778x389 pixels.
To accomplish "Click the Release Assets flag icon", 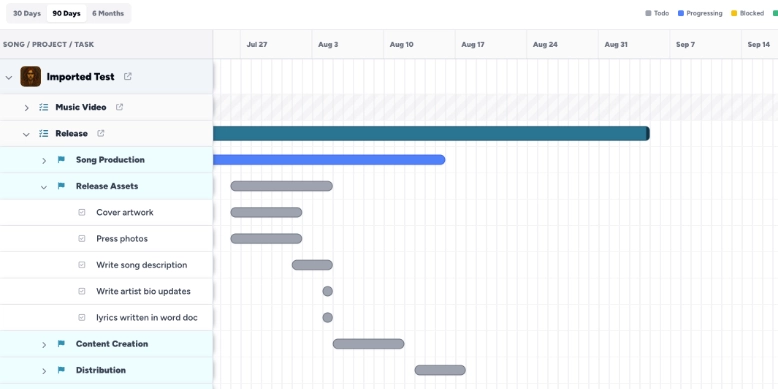I will click(x=61, y=186).
